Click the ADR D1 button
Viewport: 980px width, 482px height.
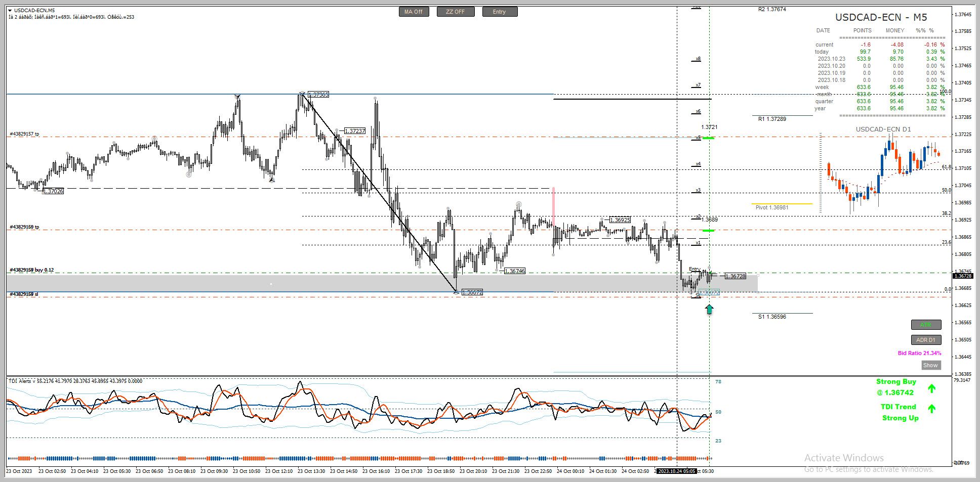[x=926, y=340]
